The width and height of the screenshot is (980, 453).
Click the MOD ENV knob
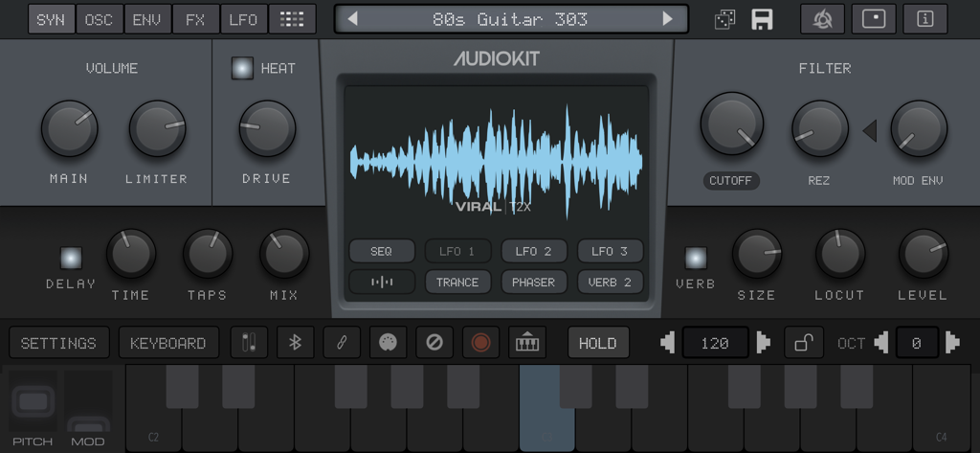click(x=919, y=128)
